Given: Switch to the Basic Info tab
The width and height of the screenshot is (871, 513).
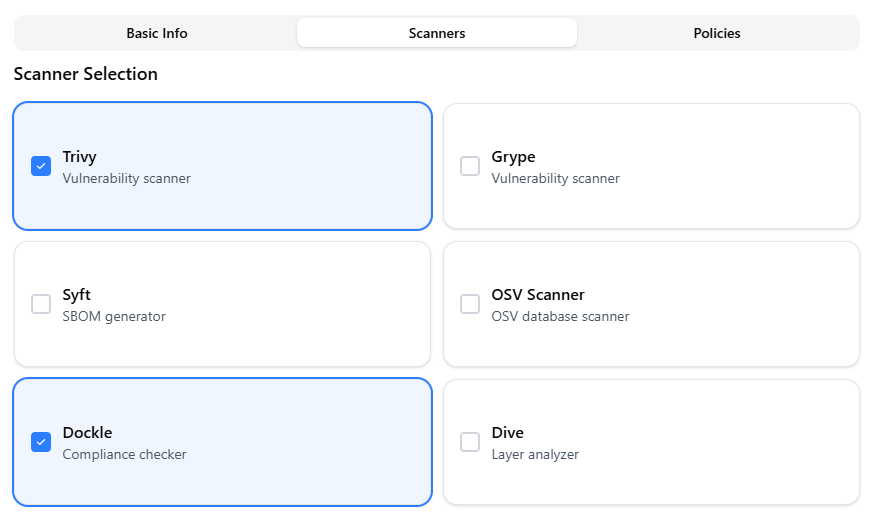Looking at the screenshot, I should 157,33.
